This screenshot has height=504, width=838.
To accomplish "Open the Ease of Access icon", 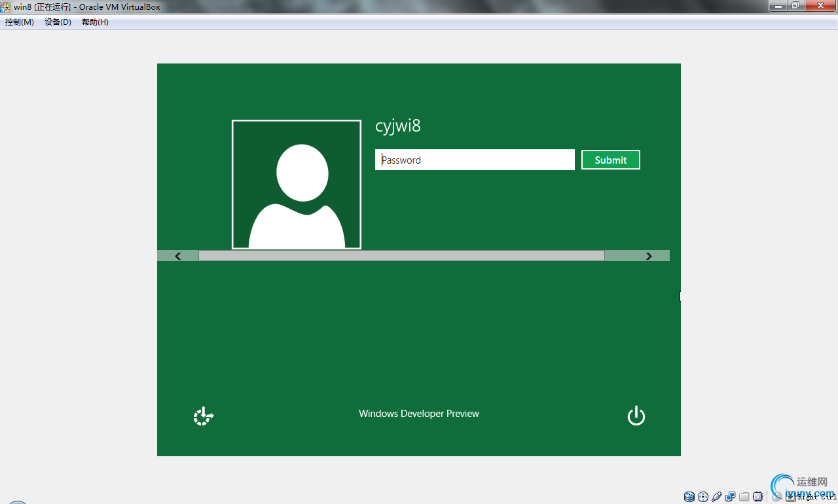I will point(204,416).
